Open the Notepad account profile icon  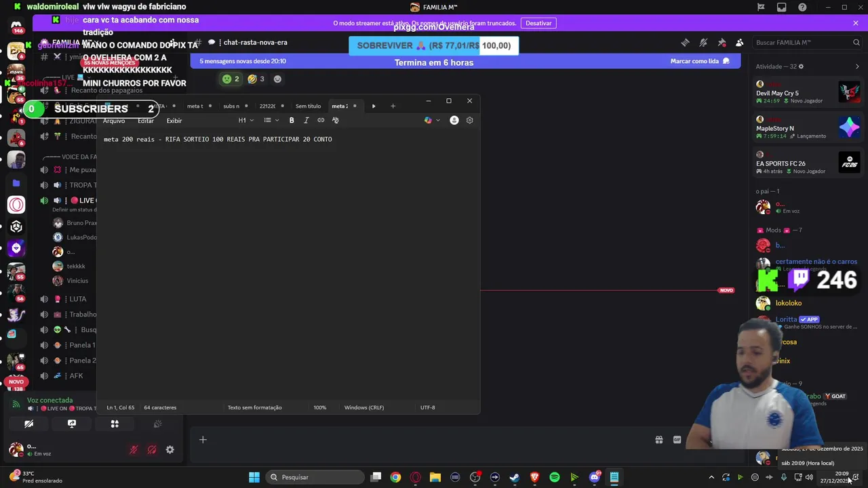tap(454, 120)
